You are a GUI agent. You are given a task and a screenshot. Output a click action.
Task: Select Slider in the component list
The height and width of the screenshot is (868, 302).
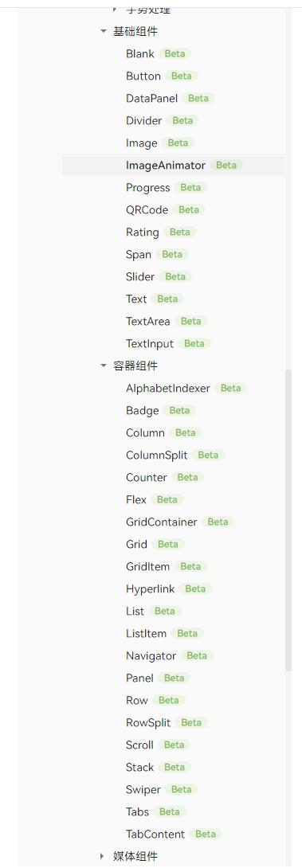(x=140, y=276)
